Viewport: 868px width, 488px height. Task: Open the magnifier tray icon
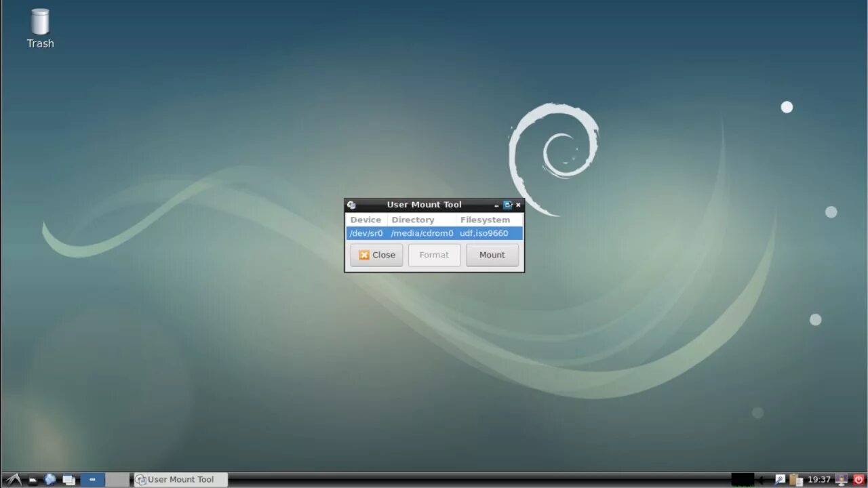780,479
